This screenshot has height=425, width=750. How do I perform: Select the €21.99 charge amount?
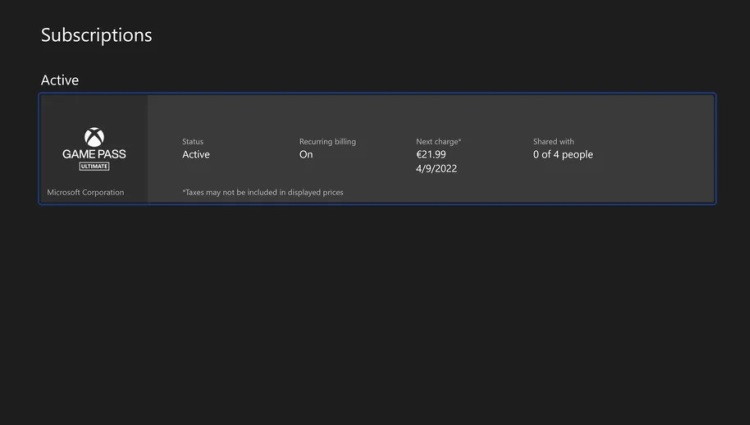pos(434,155)
